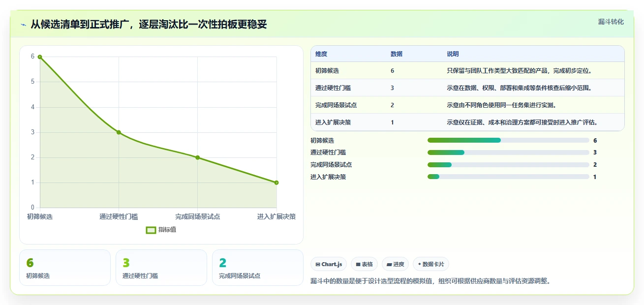Screen dimensions: 644x305
Task: Click value 6 in the table's 初筛候选 row
Action: point(392,71)
